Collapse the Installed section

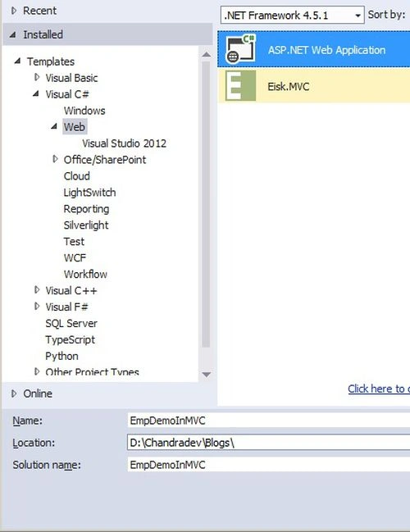point(13,34)
